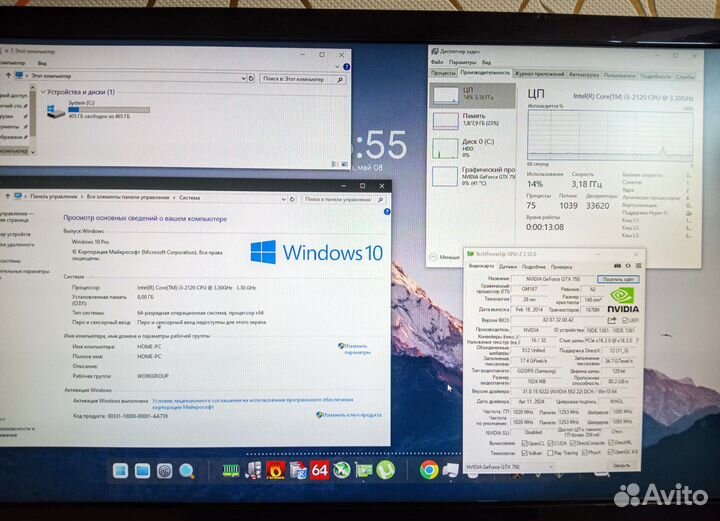Click the System (C:) drive icon
720x521 pixels.
(56, 111)
